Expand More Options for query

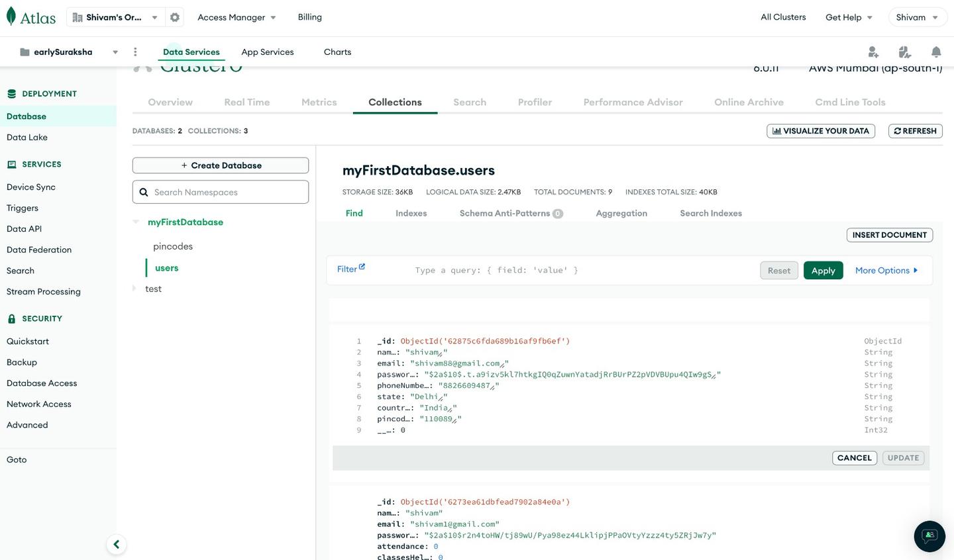click(886, 270)
